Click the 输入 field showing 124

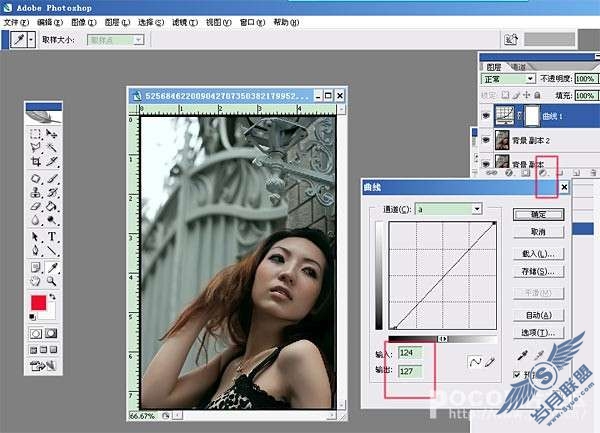410,353
